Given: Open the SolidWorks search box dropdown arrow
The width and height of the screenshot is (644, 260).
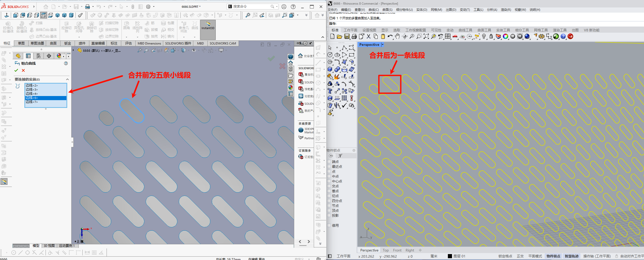Looking at the screenshot, I should pos(277,7).
